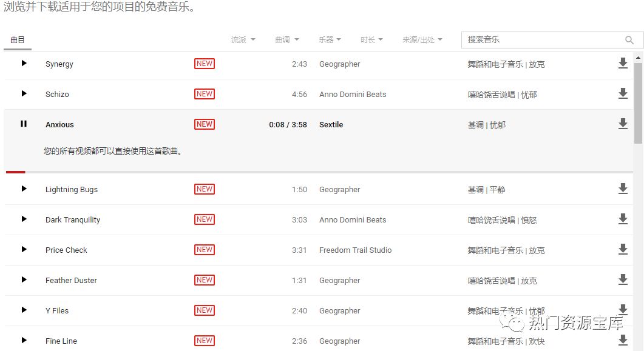Click Anno Domini Beats in Dark Tranquility row
Viewport: 644px width, 351px height.
(353, 220)
